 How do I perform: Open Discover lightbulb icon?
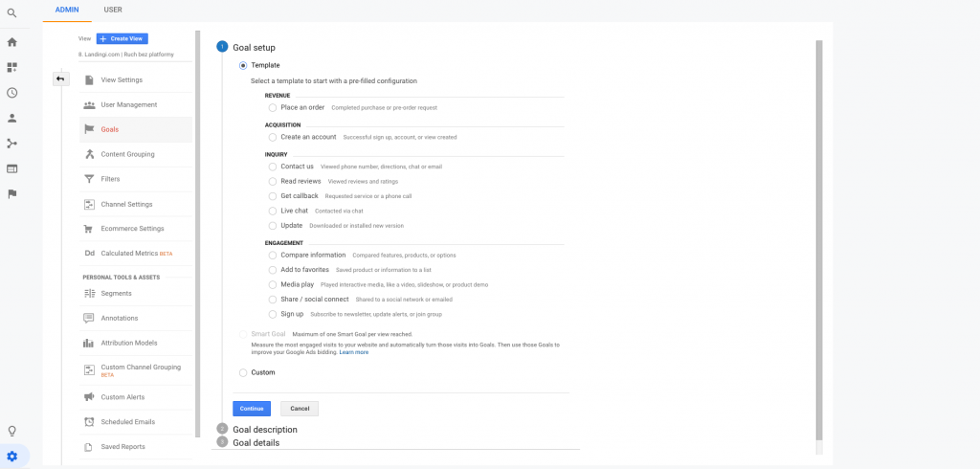[11, 431]
